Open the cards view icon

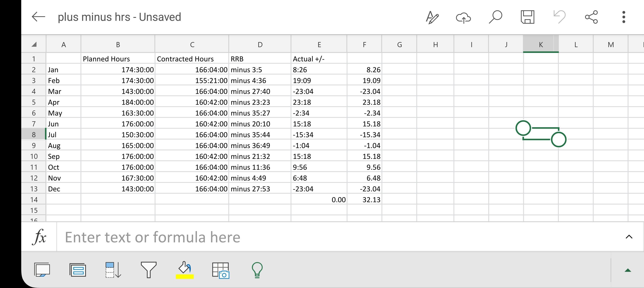(x=78, y=270)
